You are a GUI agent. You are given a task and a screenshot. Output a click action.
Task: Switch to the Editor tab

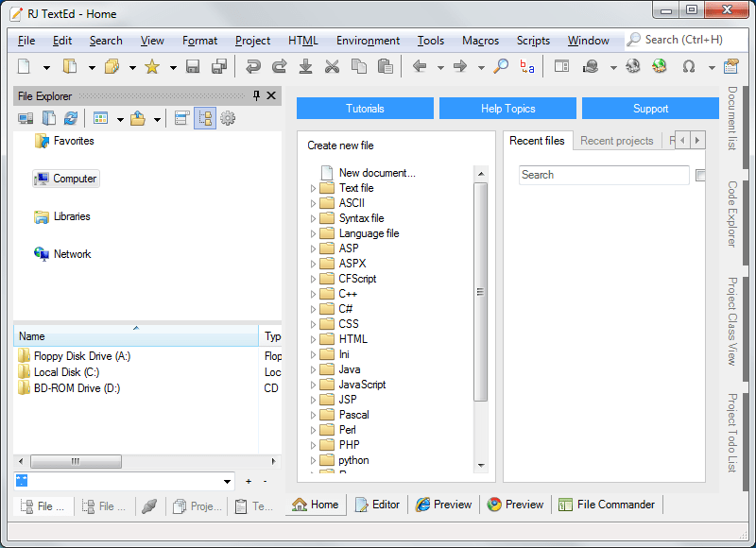click(x=377, y=505)
